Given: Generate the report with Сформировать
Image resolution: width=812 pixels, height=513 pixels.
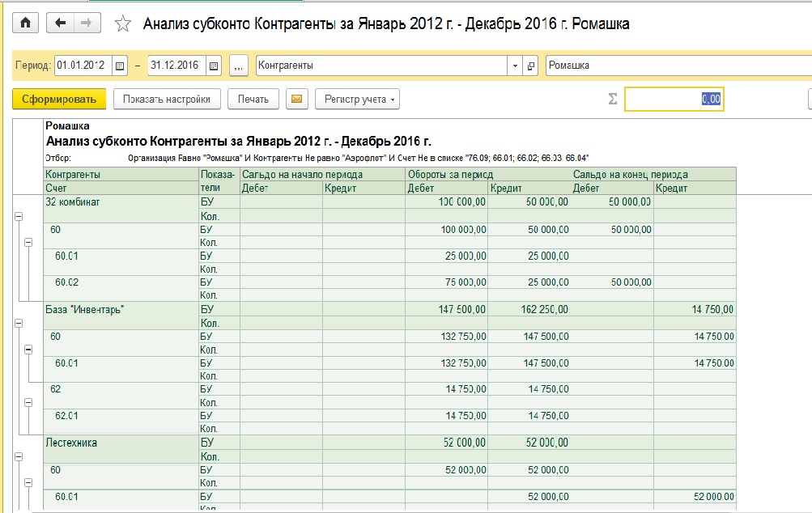Looking at the screenshot, I should 59,99.
